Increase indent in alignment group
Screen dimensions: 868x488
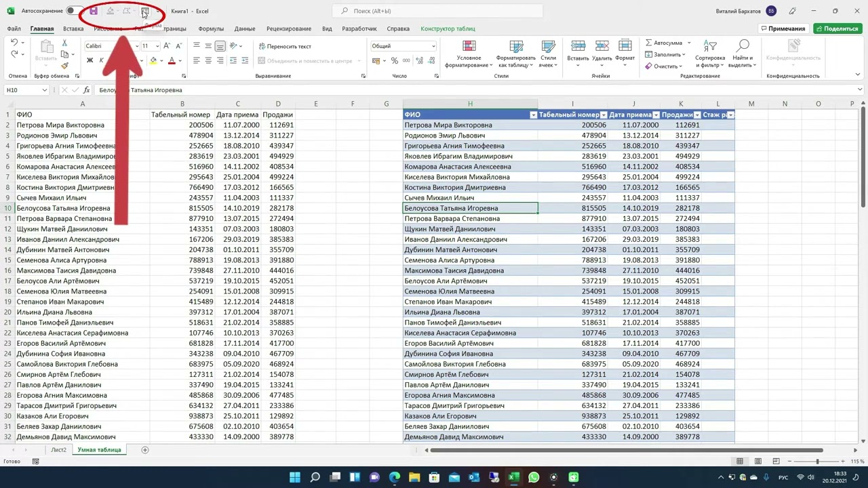pyautogui.click(x=244, y=60)
